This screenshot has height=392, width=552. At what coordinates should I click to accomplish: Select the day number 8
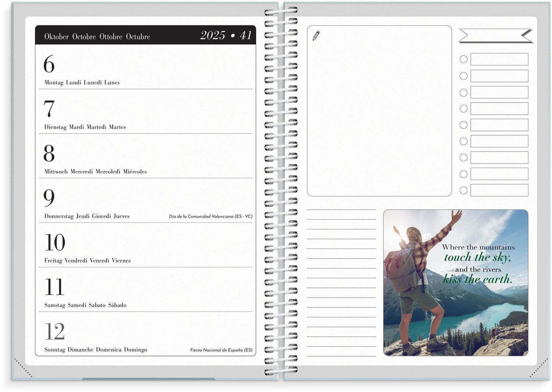(x=49, y=153)
